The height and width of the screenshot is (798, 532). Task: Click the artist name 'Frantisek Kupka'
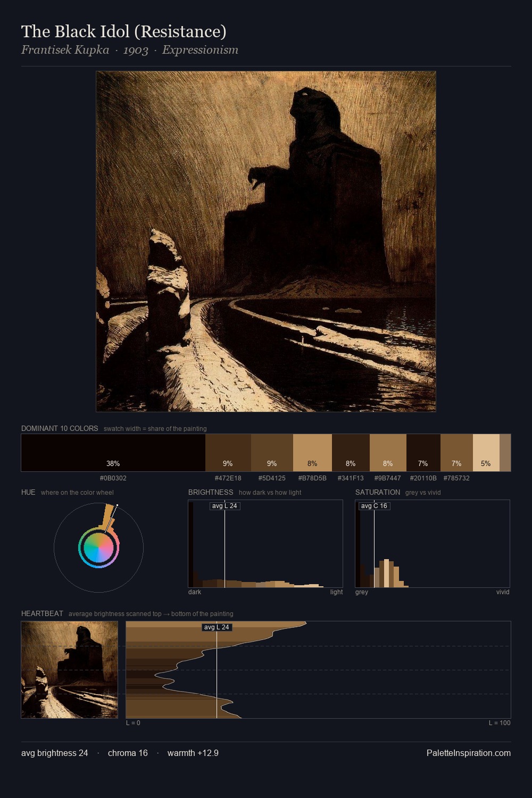pyautogui.click(x=65, y=50)
